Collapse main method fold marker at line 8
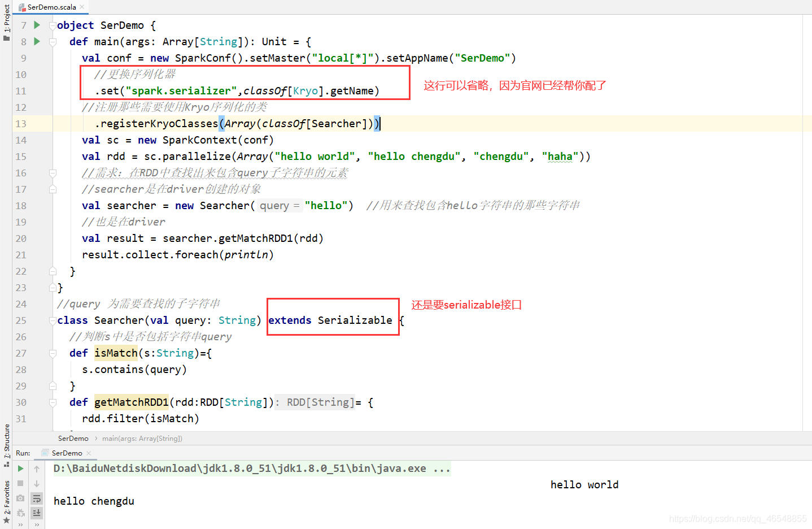Viewport: 812px width, 529px height. pyautogui.click(x=53, y=41)
